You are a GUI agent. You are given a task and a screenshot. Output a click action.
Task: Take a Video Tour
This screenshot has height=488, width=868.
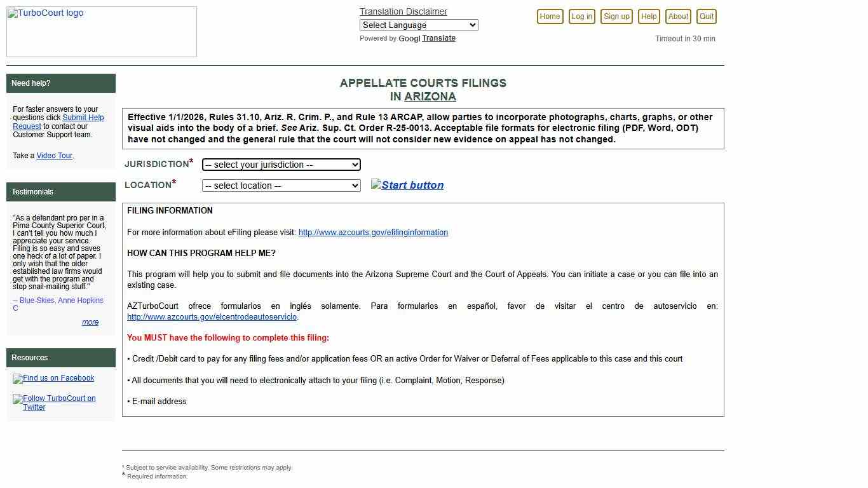[x=54, y=155]
